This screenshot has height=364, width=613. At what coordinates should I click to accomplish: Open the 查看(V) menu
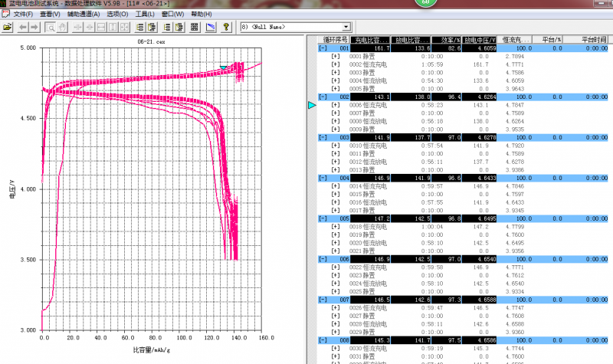pos(50,14)
